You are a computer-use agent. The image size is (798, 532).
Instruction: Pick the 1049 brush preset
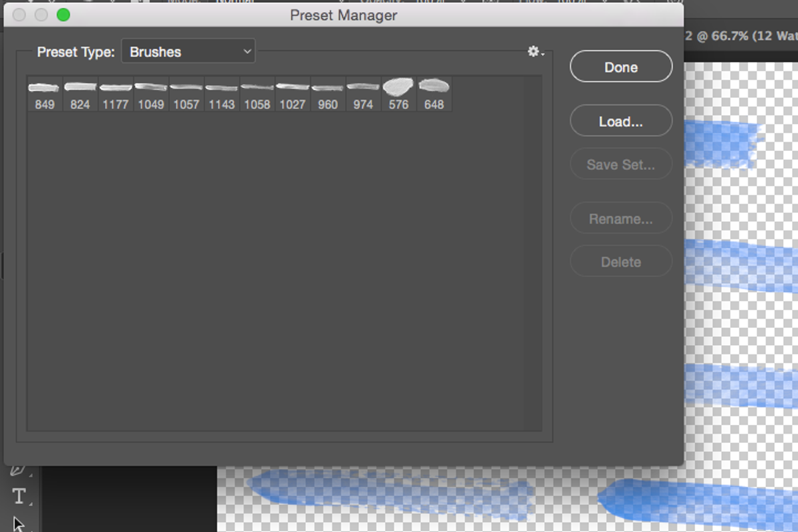[x=151, y=94]
